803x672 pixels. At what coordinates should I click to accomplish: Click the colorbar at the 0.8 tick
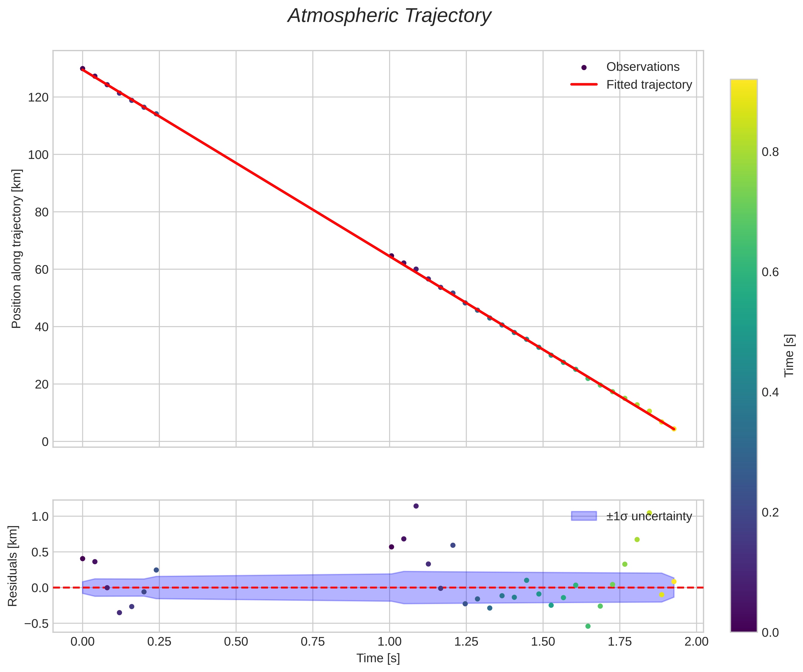(743, 152)
